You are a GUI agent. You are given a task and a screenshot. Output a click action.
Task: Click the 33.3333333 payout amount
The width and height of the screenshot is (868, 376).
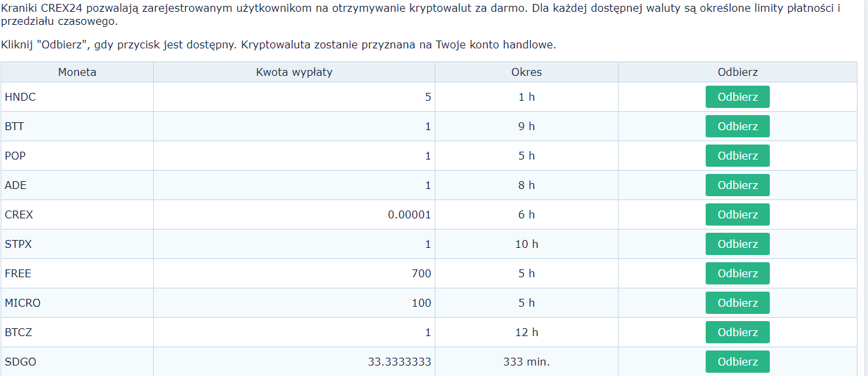399,362
